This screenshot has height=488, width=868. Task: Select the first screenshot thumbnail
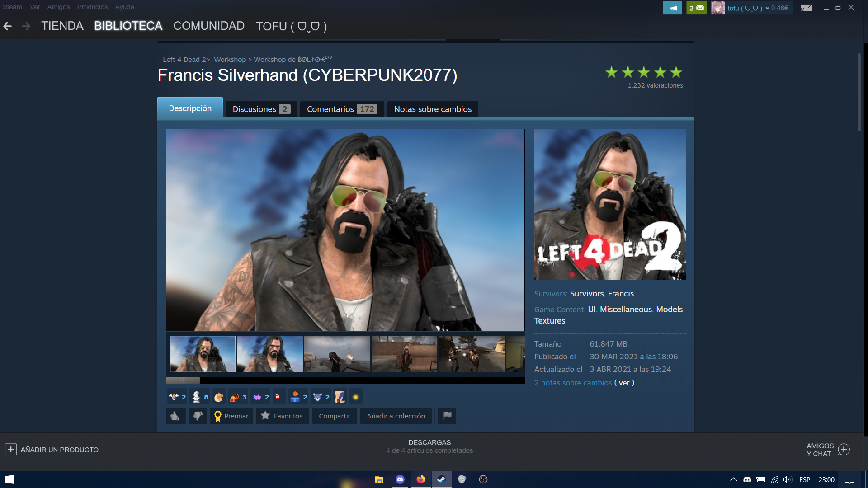(x=203, y=354)
